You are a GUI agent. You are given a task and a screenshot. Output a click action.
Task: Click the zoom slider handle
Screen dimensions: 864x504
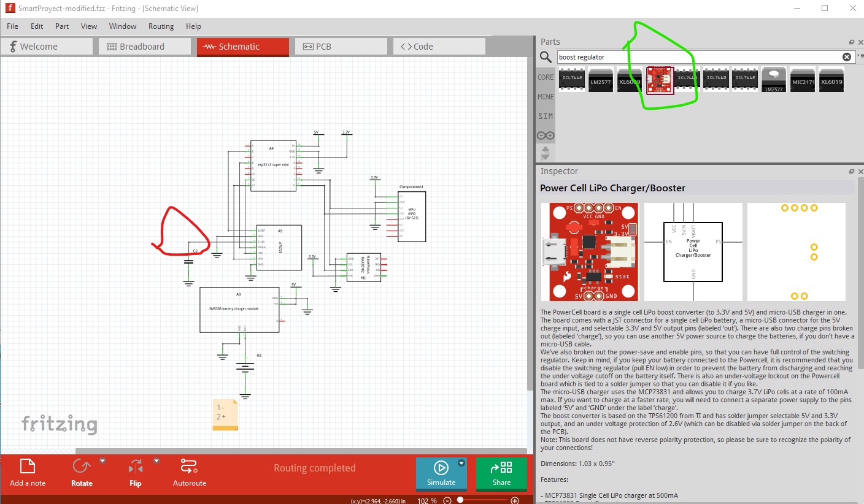[460, 500]
